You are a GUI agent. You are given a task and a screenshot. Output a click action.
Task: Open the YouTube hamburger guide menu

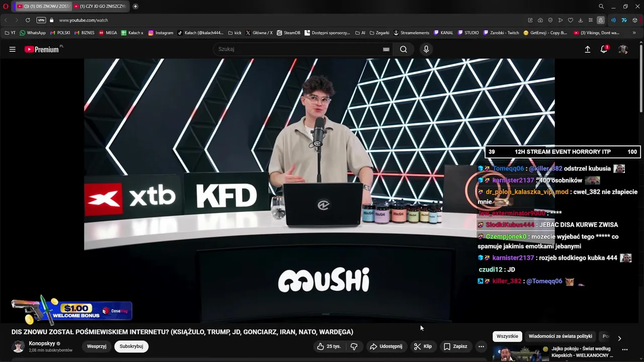(x=13, y=49)
